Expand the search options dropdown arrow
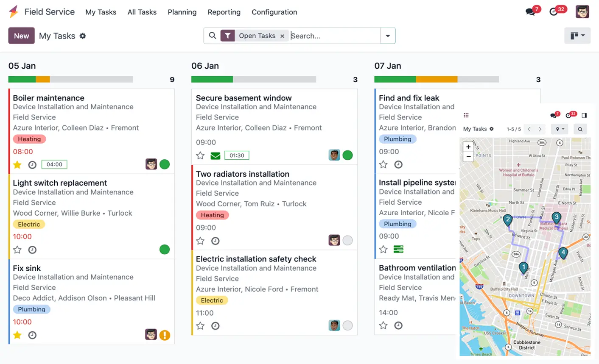The image size is (599, 364). click(388, 36)
